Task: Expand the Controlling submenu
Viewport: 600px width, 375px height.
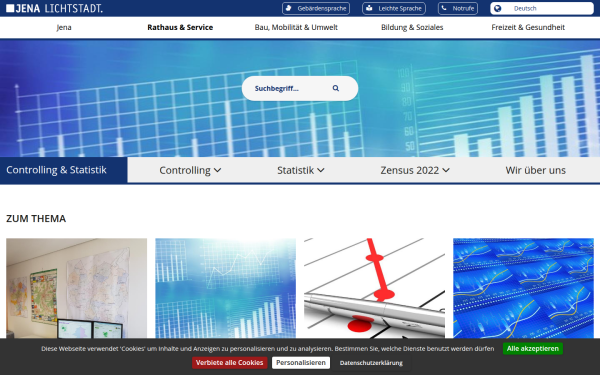Action: pos(190,170)
